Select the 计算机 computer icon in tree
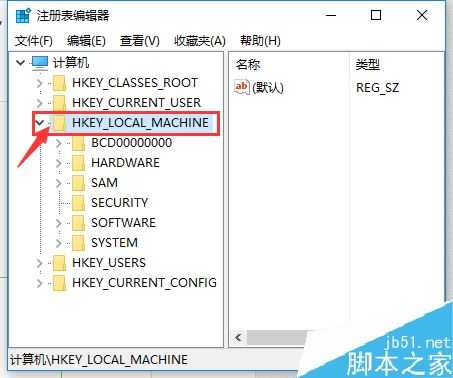This screenshot has height=378, width=453. tap(40, 63)
